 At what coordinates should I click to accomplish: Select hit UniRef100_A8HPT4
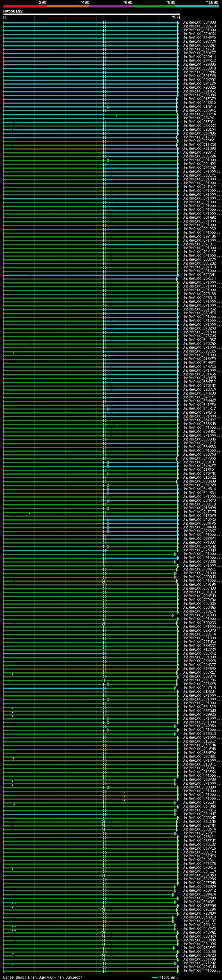click(199, 114)
